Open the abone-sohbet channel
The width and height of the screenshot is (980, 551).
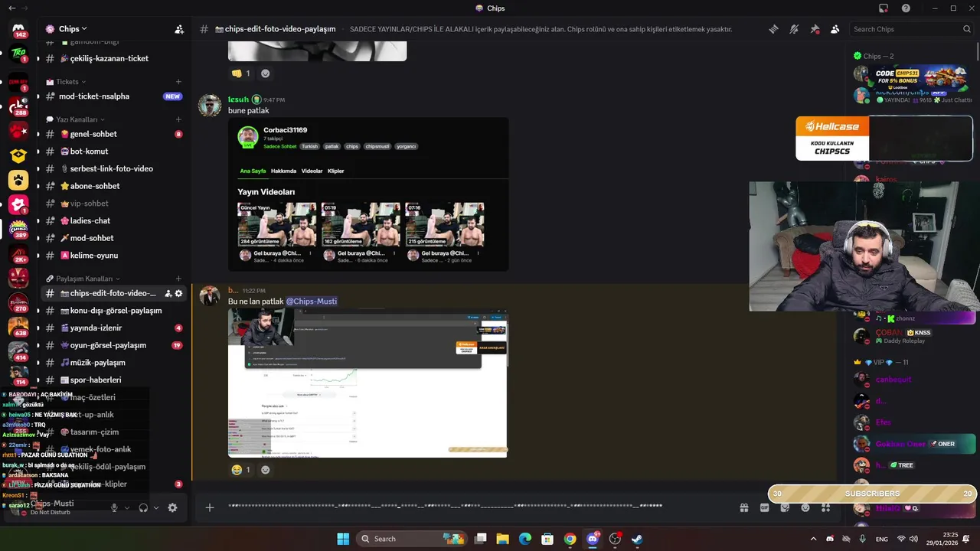point(113,186)
